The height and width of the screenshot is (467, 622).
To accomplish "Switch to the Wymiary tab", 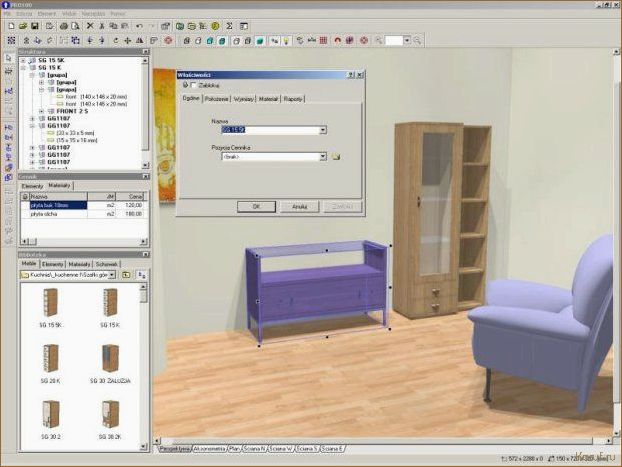I will (x=243, y=99).
